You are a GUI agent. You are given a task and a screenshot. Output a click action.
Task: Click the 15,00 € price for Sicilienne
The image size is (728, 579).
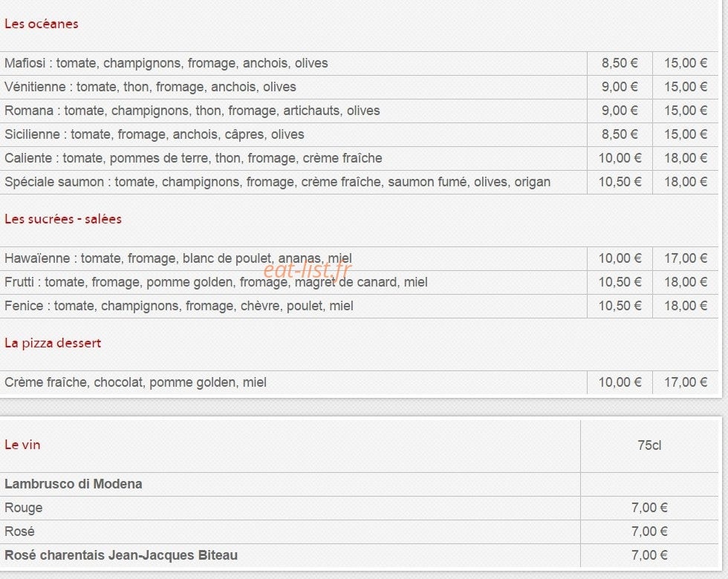pyautogui.click(x=685, y=134)
